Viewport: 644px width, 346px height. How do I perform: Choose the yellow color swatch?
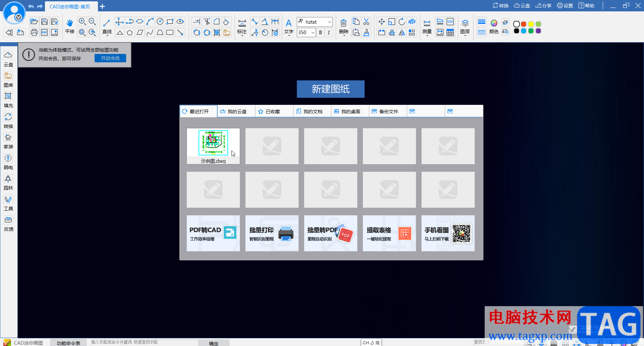pyautogui.click(x=531, y=24)
